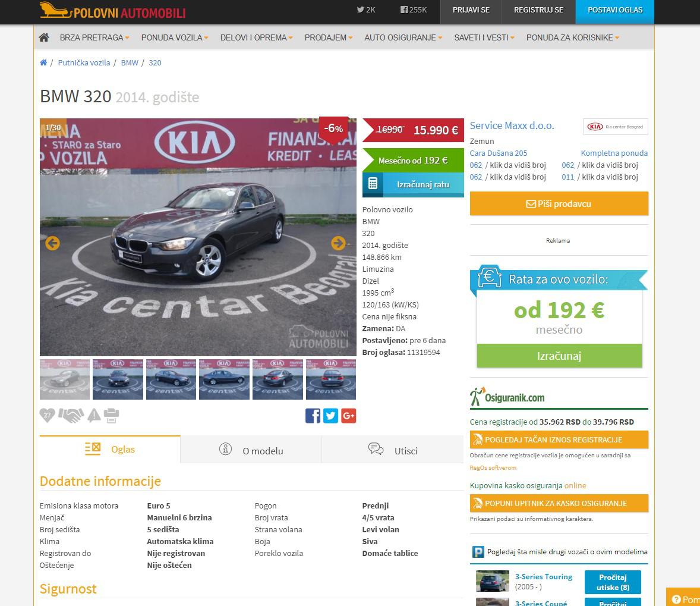700x606 pixels.
Task: Click REGISTRUJ SE in top bar
Action: coord(538,11)
